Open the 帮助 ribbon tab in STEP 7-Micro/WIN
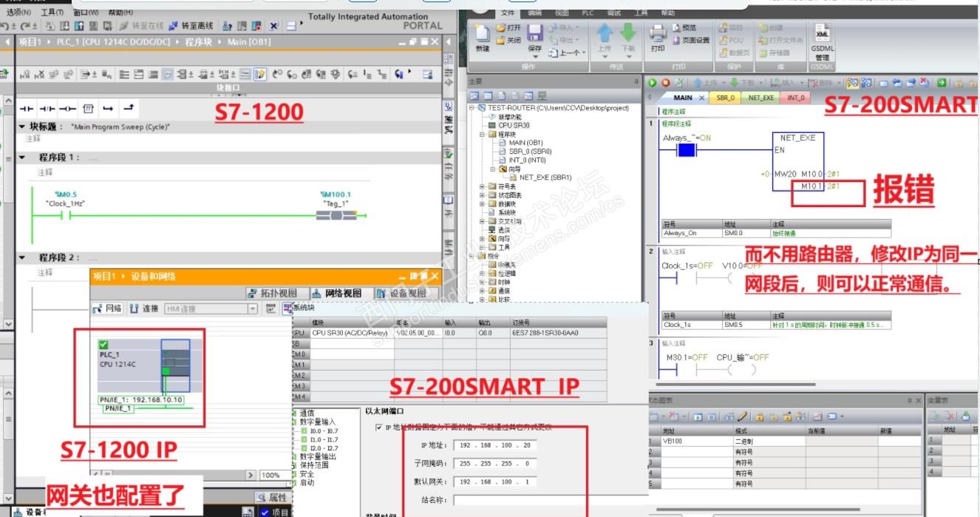Image resolution: width=980 pixels, height=517 pixels. 667,13
